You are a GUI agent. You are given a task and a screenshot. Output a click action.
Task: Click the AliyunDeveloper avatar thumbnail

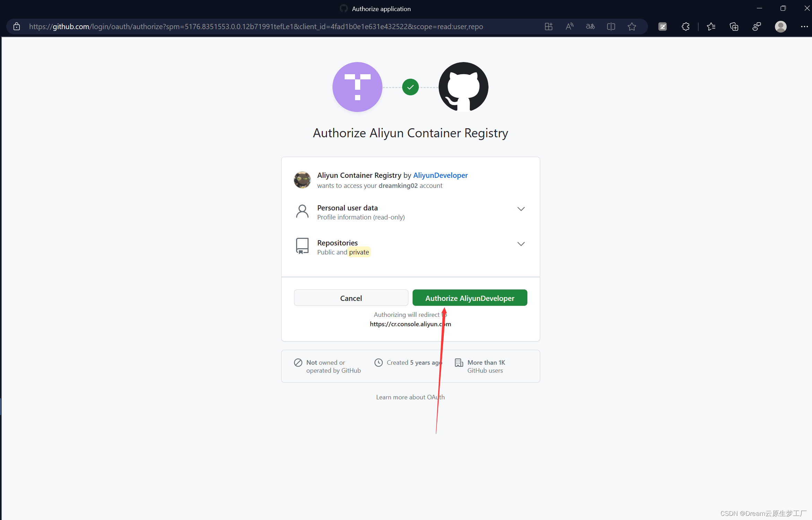302,180
